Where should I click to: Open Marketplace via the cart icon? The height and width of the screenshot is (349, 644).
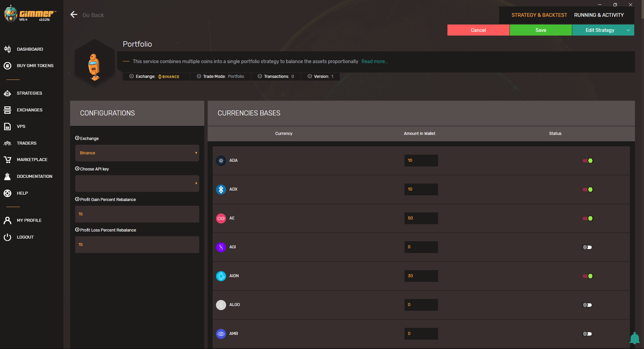click(7, 160)
